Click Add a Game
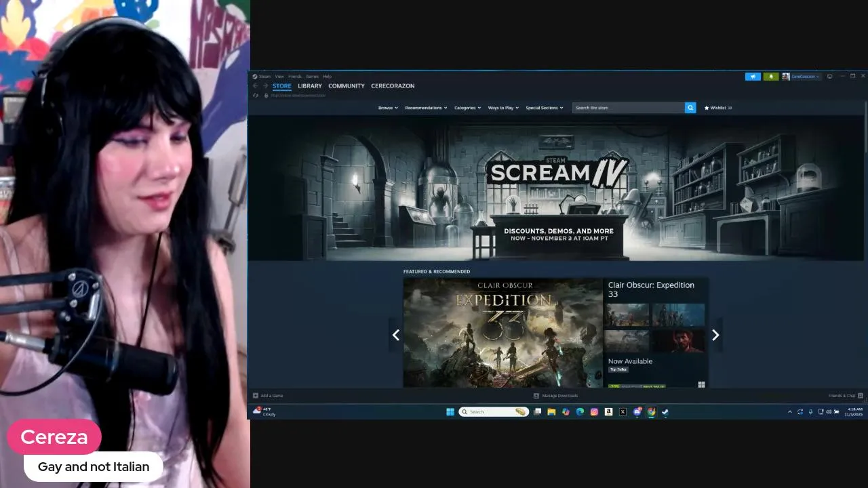Screen dimensions: 868x488 point(269,396)
